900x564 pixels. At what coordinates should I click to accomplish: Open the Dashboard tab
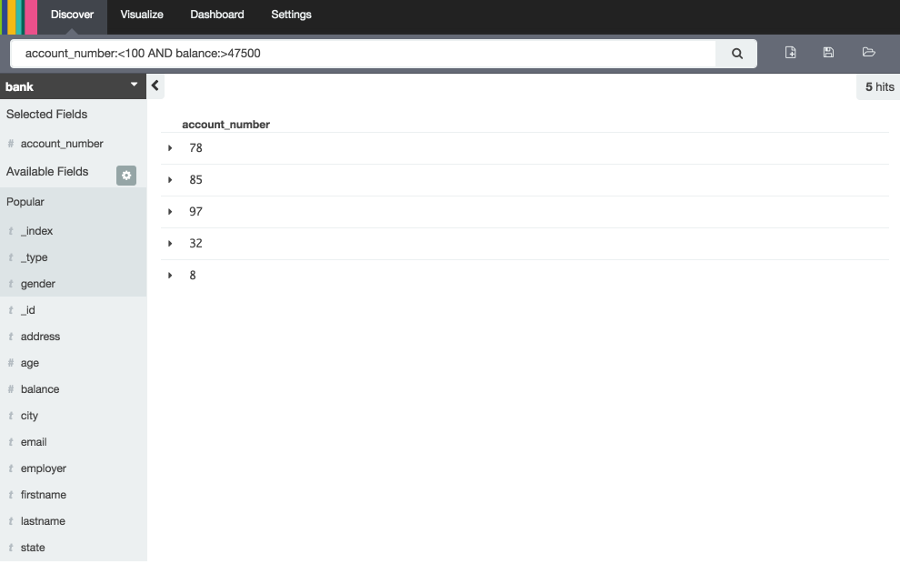pyautogui.click(x=217, y=15)
